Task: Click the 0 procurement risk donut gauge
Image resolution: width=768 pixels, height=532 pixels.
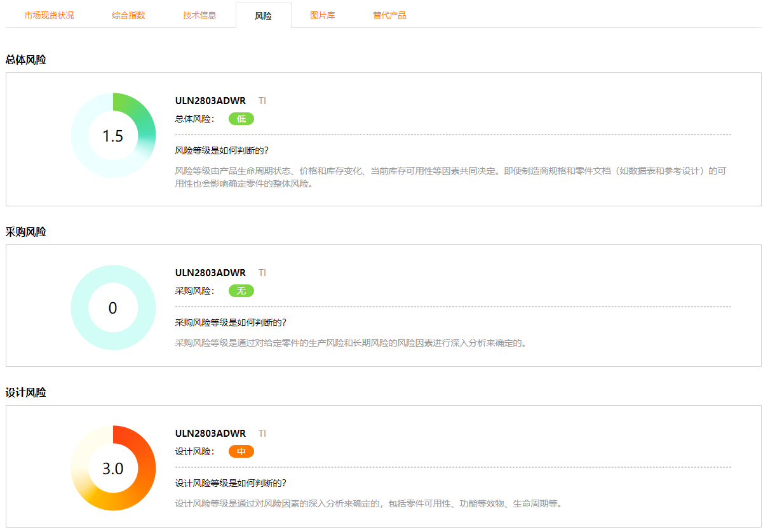Action: (x=113, y=307)
